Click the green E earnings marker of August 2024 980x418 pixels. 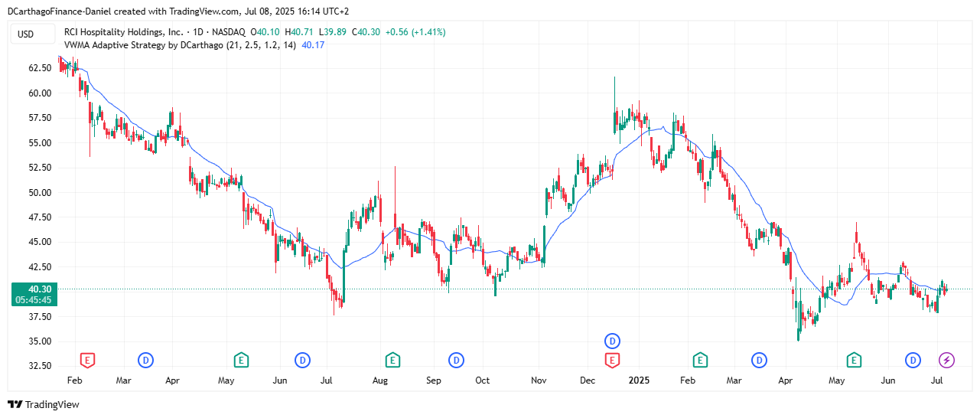click(392, 359)
